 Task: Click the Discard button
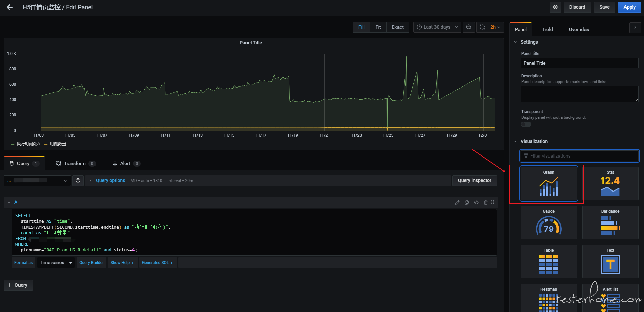click(x=577, y=7)
